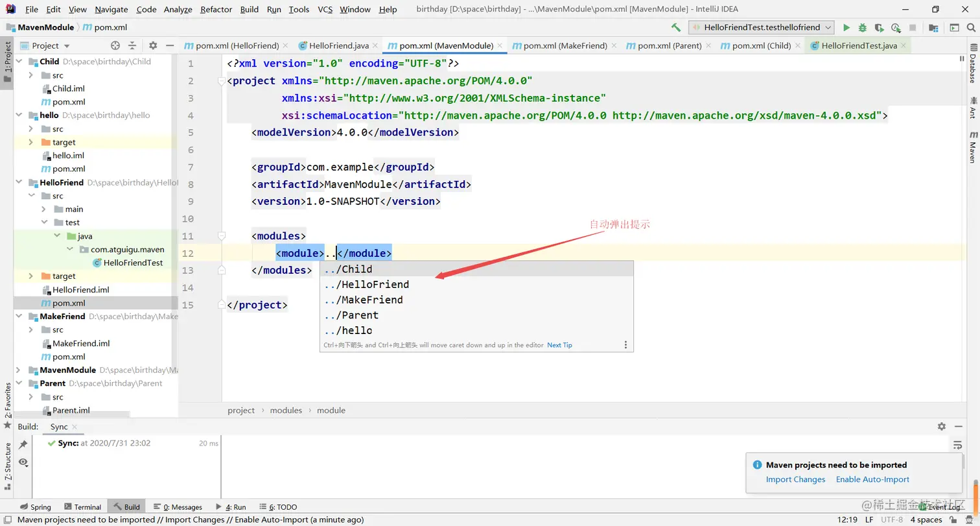Expand the hello target folder
Image resolution: width=980 pixels, height=526 pixels.
click(30, 142)
